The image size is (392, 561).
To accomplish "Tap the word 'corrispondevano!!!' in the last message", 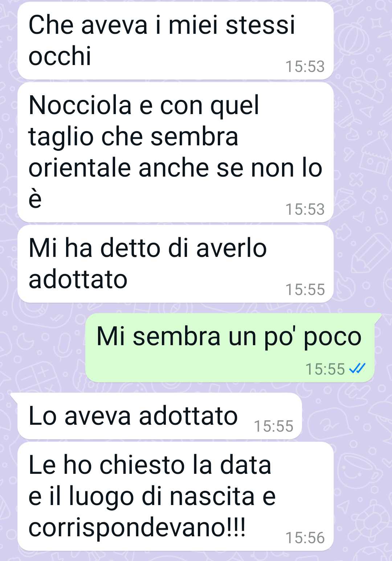I will pyautogui.click(x=137, y=528).
